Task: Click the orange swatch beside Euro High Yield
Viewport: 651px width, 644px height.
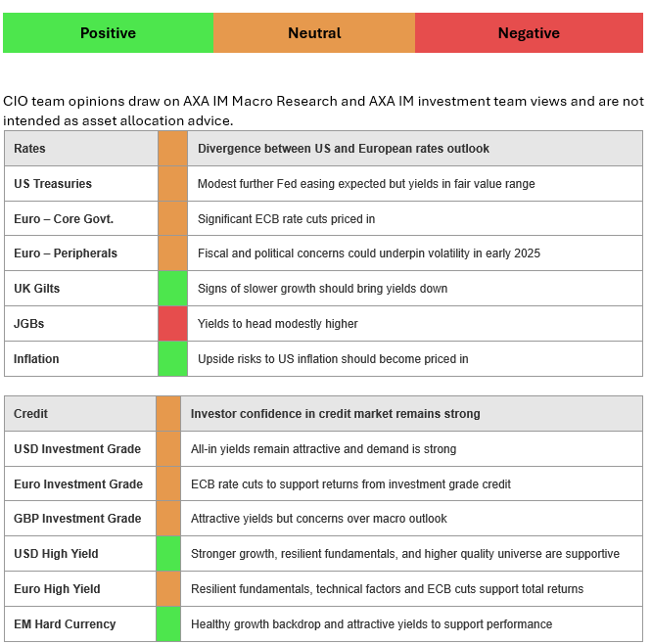Action: tap(168, 589)
